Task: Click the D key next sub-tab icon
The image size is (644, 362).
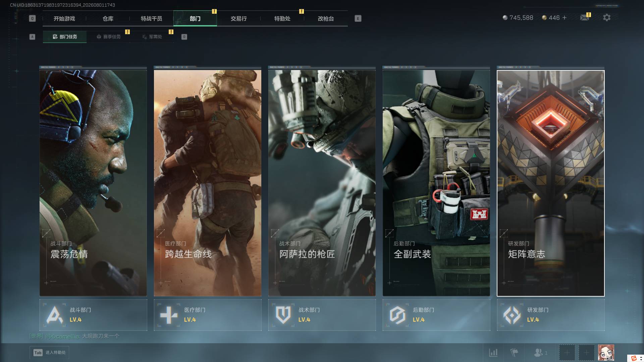Action: point(184,37)
